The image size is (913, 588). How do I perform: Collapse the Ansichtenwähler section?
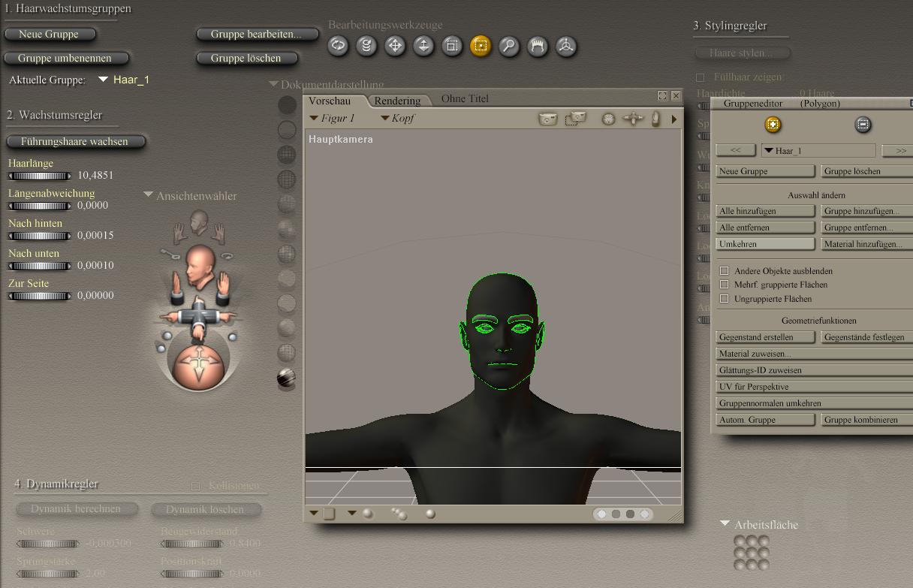pyautogui.click(x=149, y=195)
